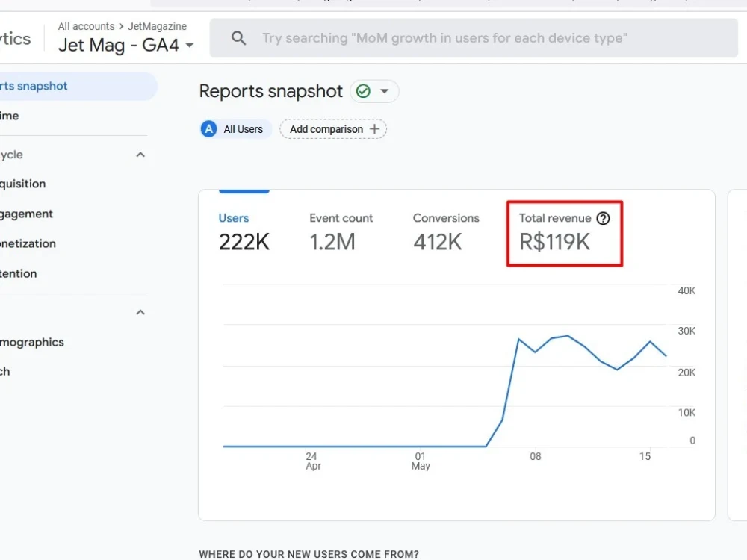Viewport: 747px width, 560px height.
Task: Select the Users metric tab
Action: [244, 233]
